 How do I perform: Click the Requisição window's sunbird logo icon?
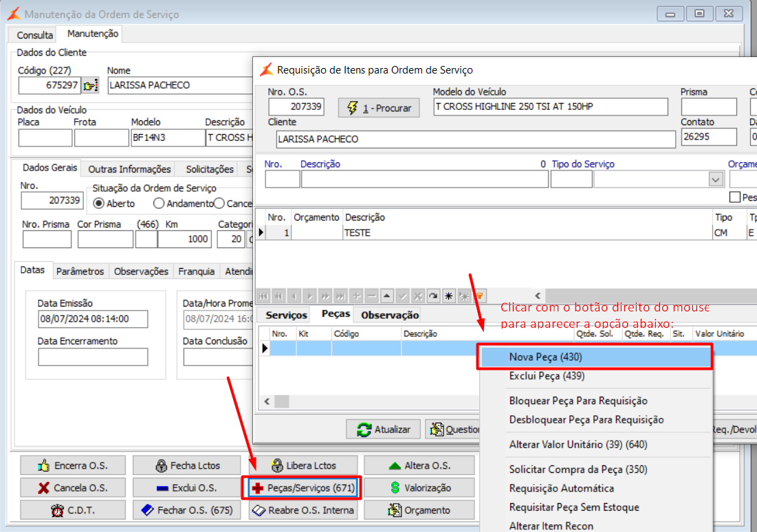(267, 70)
